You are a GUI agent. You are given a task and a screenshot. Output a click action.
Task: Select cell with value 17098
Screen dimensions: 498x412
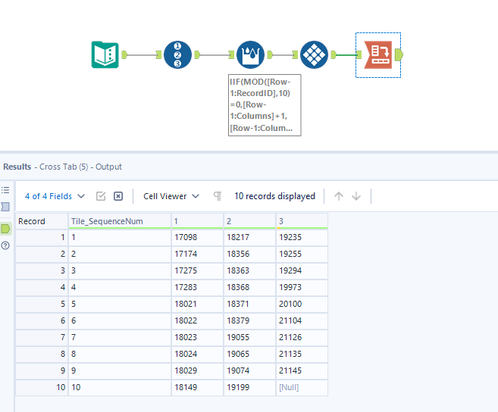197,237
